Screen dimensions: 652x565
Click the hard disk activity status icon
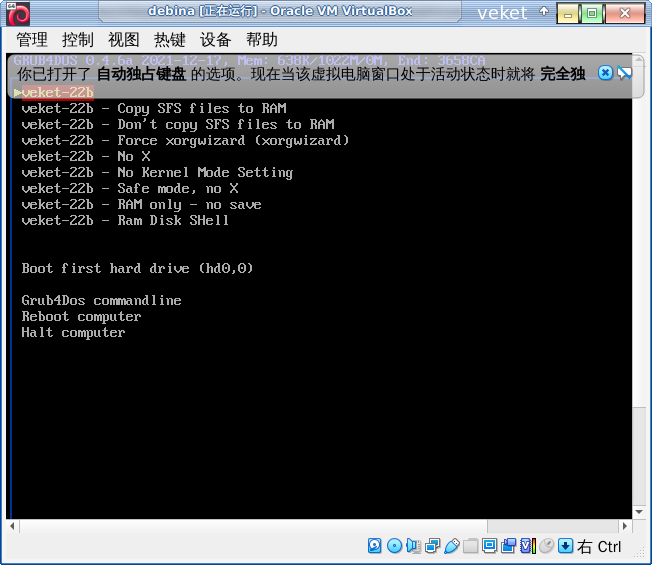(375, 545)
